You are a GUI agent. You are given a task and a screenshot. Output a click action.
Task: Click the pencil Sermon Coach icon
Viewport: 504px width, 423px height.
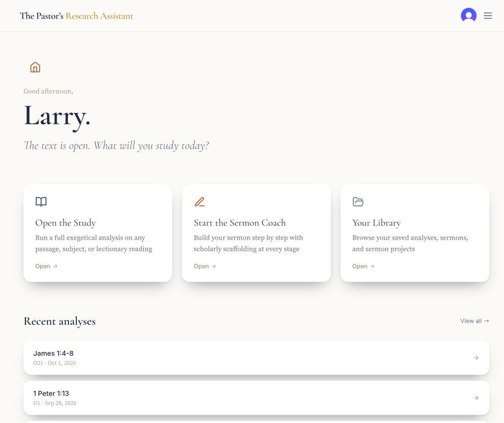pyautogui.click(x=200, y=201)
